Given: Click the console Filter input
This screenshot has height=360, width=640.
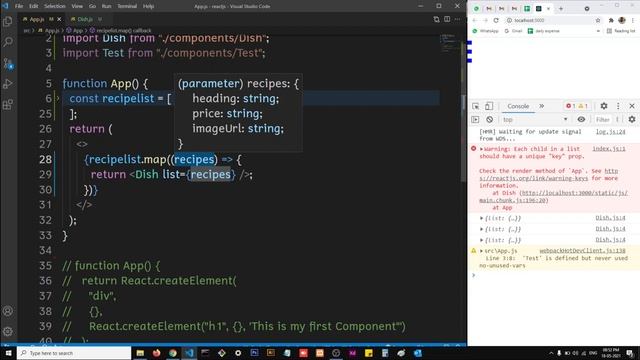Looking at the screenshot, I should (x=603, y=120).
